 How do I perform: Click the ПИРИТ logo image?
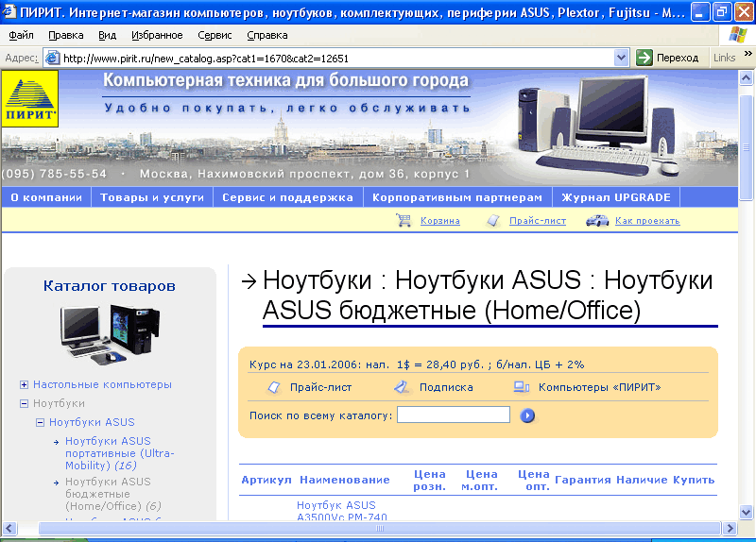click(x=30, y=98)
